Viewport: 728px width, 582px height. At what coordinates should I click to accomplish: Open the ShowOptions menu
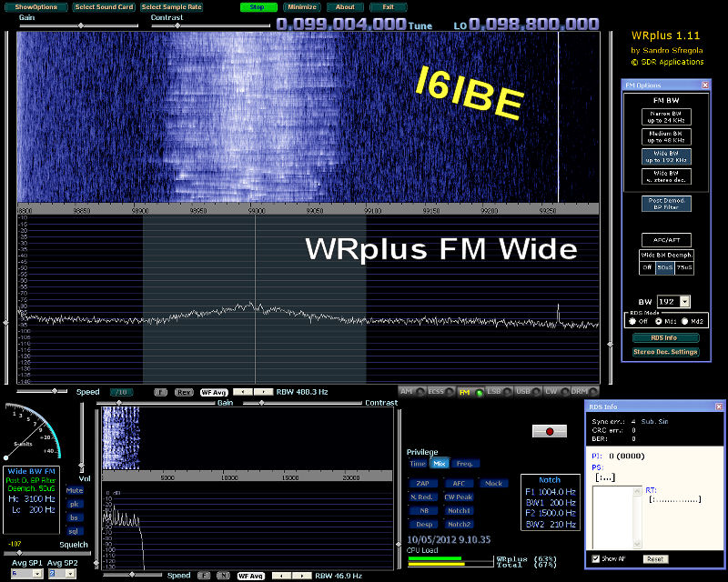tap(35, 6)
